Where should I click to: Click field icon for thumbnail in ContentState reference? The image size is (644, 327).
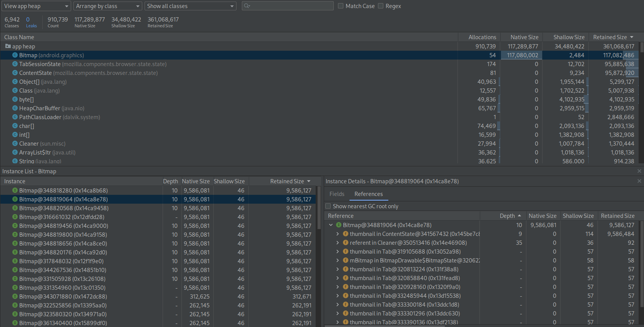coord(346,234)
